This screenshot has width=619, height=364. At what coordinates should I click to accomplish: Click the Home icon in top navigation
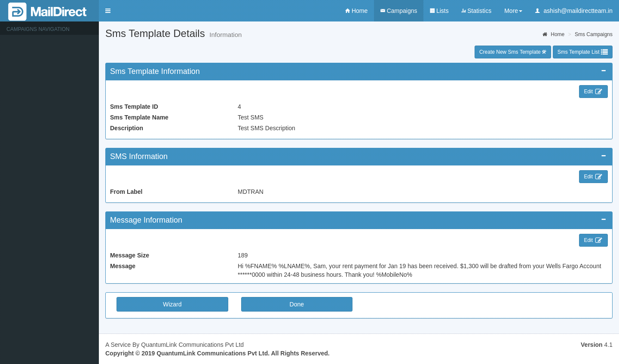(347, 11)
